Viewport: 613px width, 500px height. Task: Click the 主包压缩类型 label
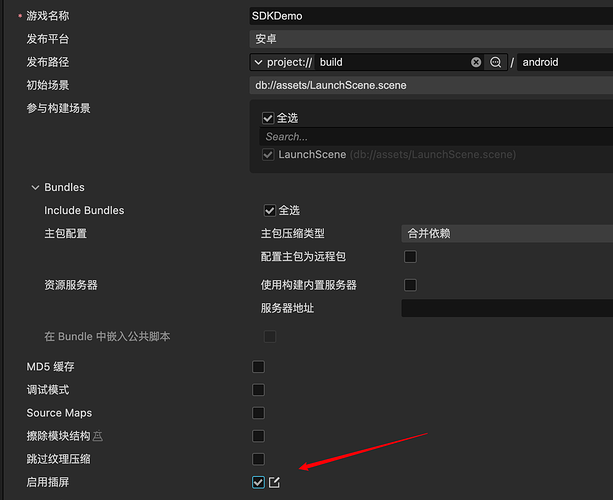pyautogui.click(x=293, y=233)
